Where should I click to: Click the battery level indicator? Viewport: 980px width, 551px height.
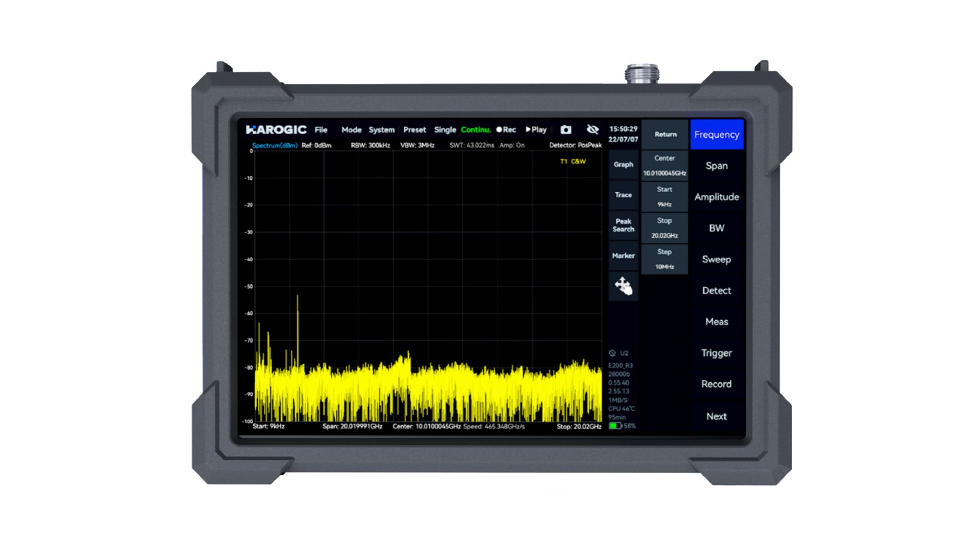pos(615,425)
